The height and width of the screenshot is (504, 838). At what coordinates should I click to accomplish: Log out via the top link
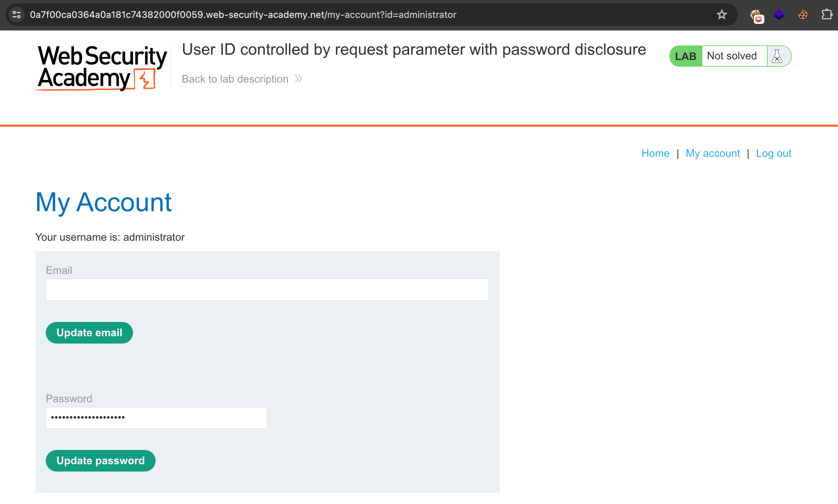773,153
